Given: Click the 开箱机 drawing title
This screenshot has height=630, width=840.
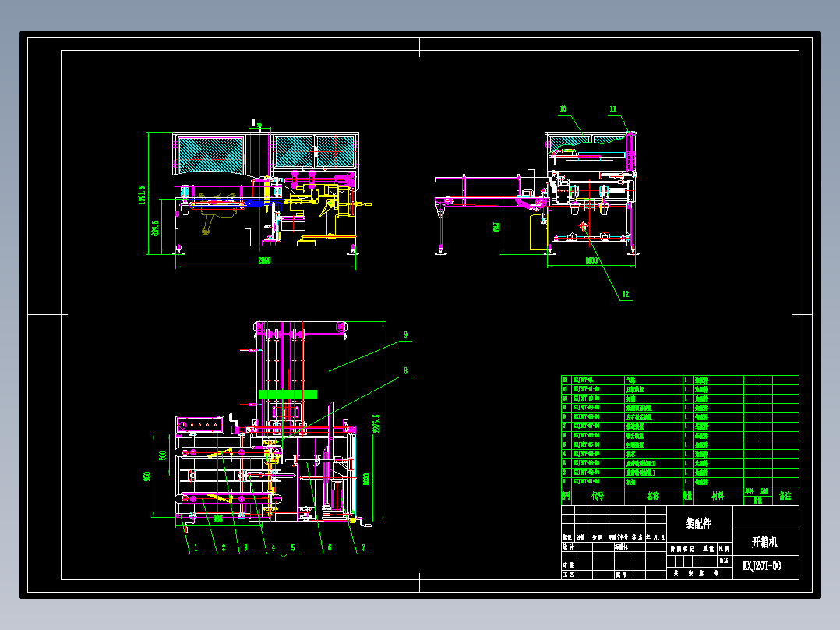Looking at the screenshot, I should point(764,543).
